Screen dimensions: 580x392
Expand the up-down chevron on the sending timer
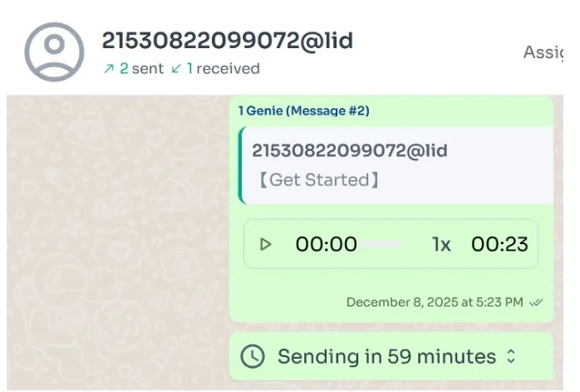(511, 357)
